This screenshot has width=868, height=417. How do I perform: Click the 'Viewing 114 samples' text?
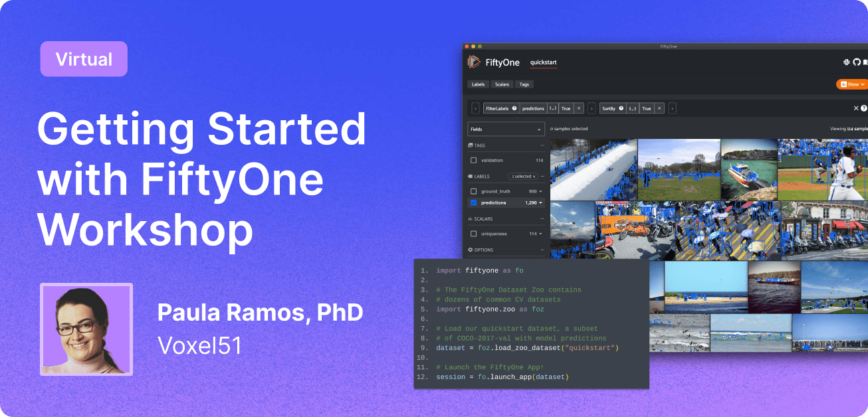point(849,129)
